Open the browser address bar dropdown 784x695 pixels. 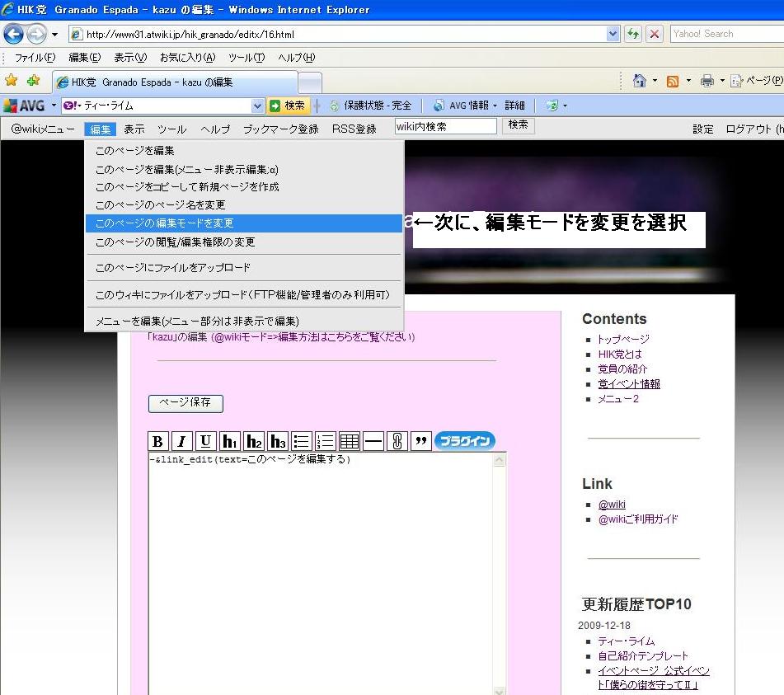click(x=613, y=35)
